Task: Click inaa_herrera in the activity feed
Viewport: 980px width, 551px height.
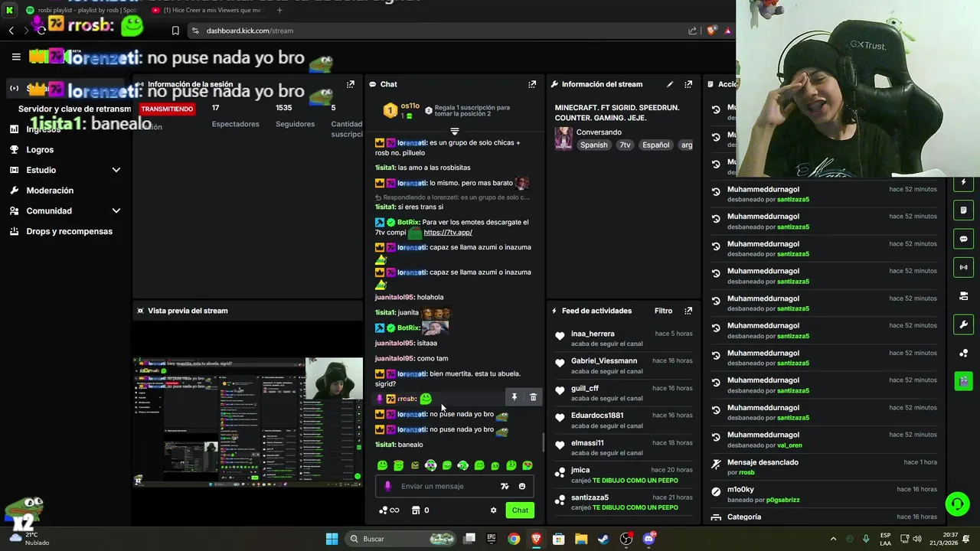Action: pyautogui.click(x=593, y=334)
